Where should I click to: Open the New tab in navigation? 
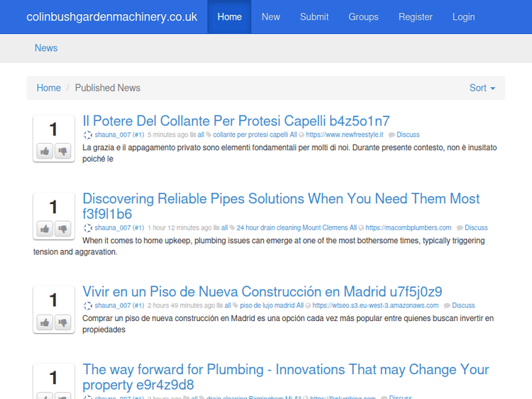pos(270,16)
